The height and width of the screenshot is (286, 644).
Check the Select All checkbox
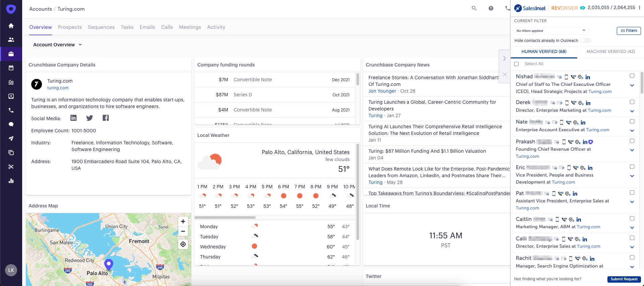click(x=516, y=64)
